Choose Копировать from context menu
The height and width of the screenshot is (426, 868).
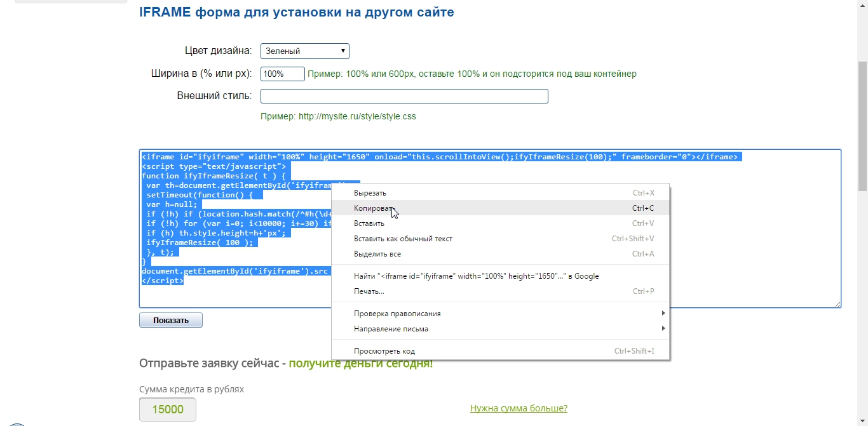[374, 208]
